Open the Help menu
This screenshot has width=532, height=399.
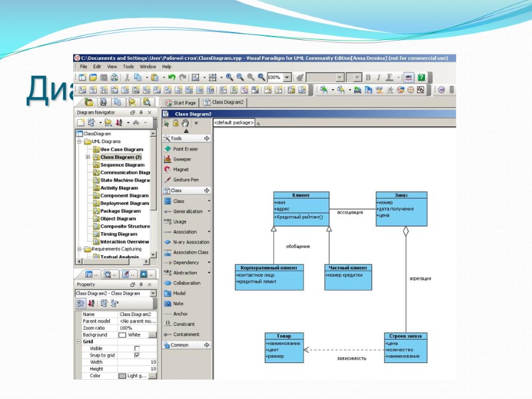tap(167, 66)
